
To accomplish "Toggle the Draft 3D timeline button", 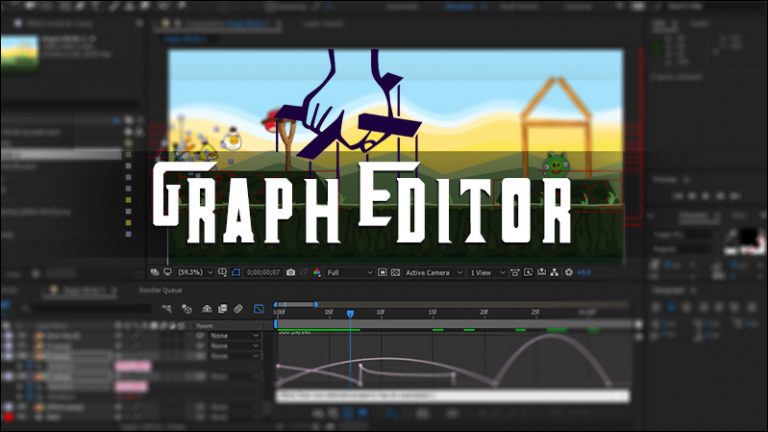I will tap(187, 309).
